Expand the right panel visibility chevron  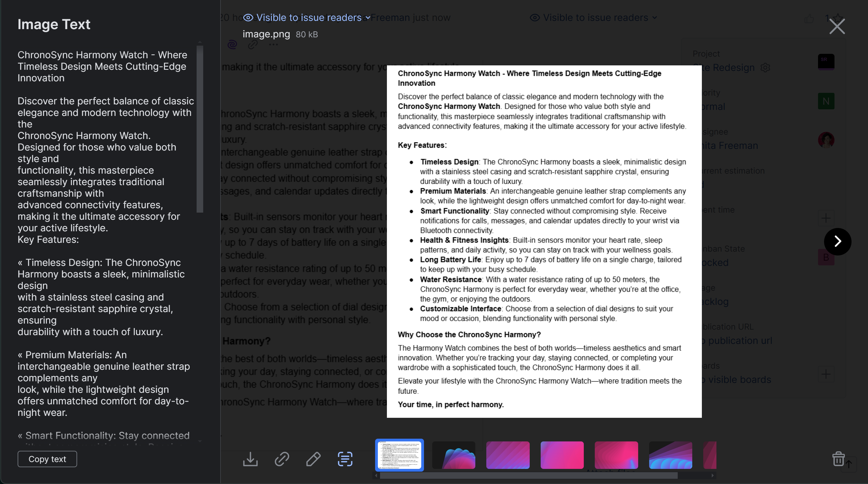pyautogui.click(x=654, y=18)
